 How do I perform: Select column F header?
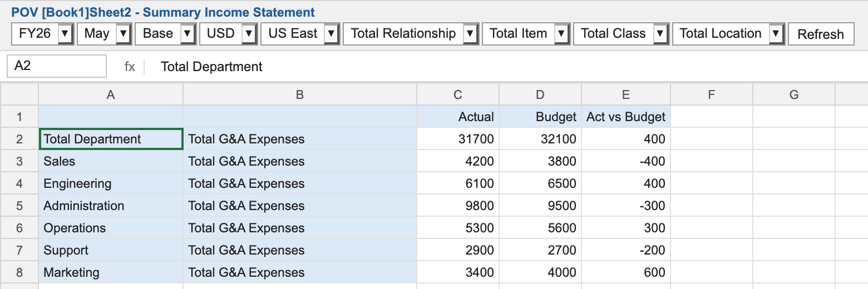click(x=712, y=94)
